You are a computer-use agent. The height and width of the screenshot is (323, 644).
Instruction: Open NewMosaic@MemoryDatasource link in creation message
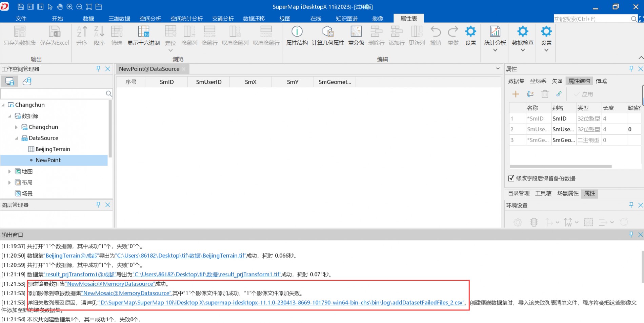110,284
